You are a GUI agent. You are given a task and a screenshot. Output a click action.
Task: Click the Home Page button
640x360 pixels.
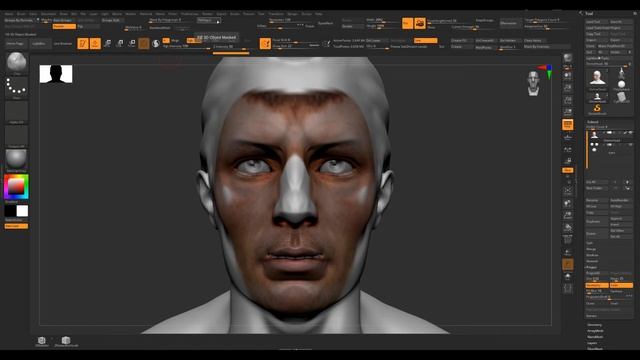15,43
